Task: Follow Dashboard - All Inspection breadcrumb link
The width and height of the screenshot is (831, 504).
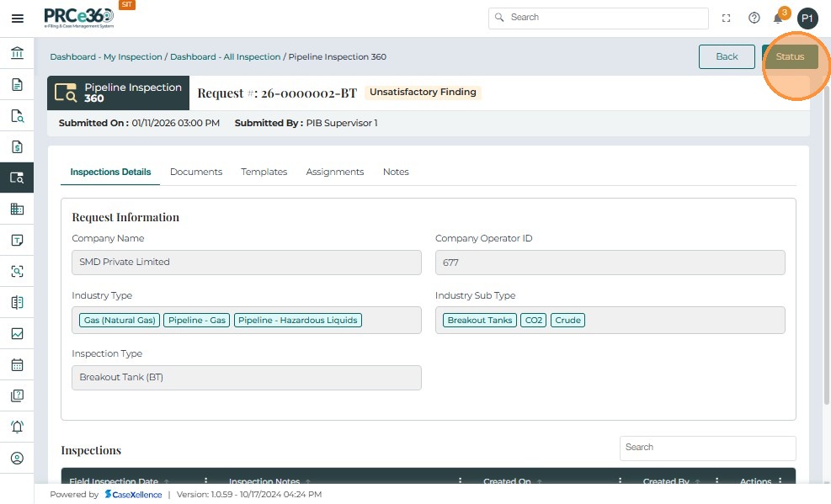Action: point(225,57)
